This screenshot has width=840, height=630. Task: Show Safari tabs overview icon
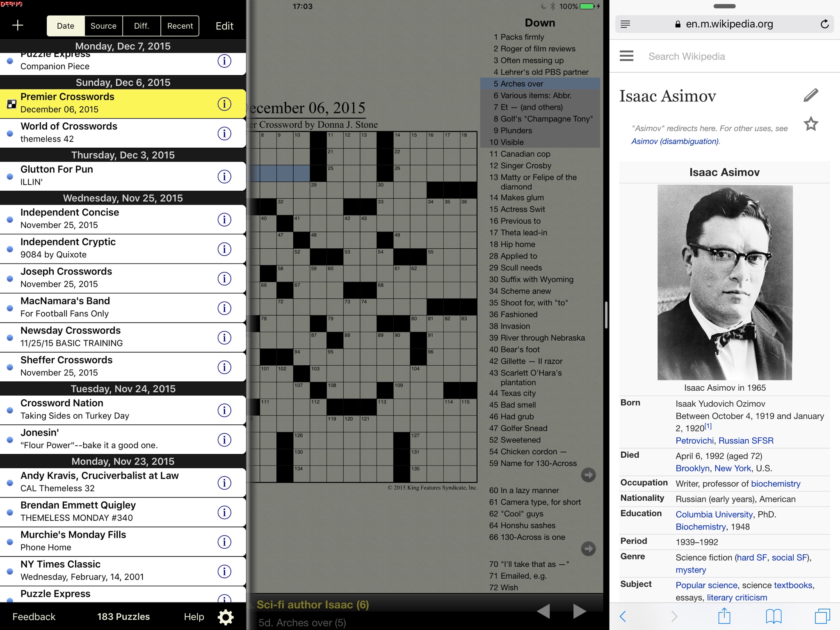(x=822, y=616)
